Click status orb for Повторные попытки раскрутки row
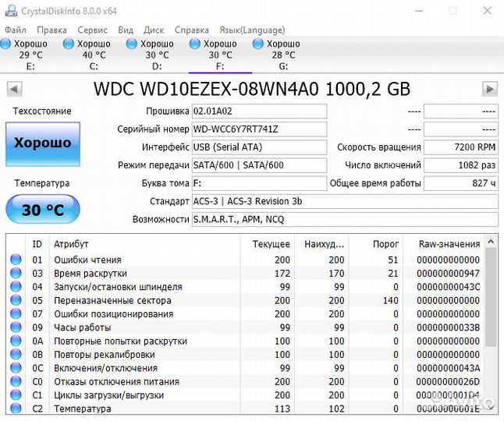The height and width of the screenshot is (421, 504). tap(16, 341)
